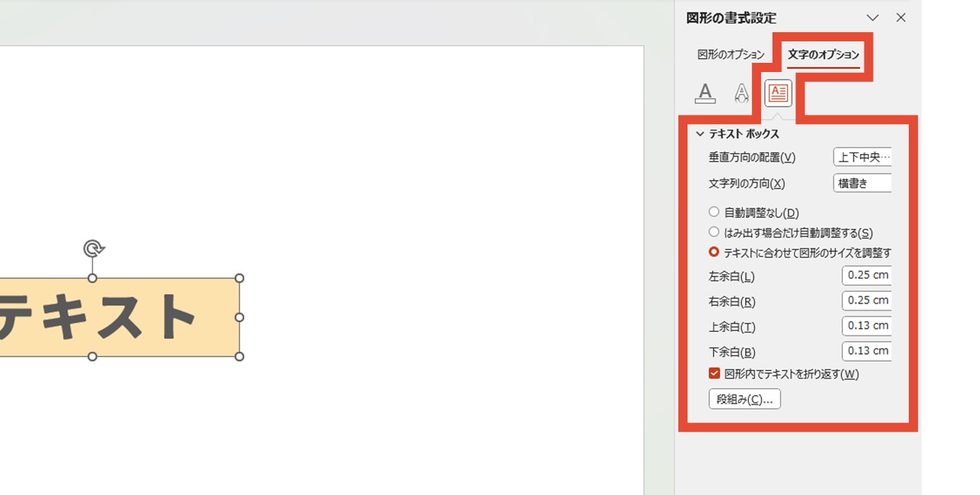This screenshot has width=980, height=495.
Task: Open the Text Effects icon options
Action: (740, 93)
